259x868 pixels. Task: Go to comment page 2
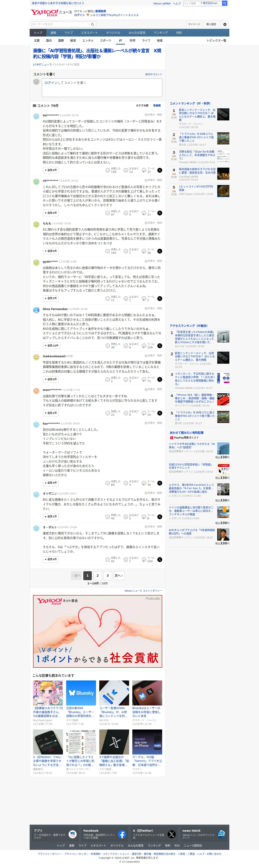point(98,576)
